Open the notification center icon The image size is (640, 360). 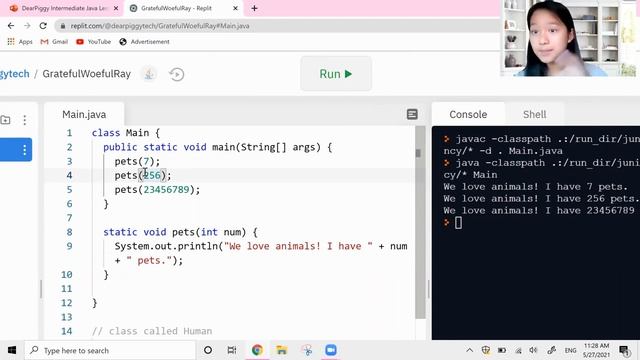624,350
